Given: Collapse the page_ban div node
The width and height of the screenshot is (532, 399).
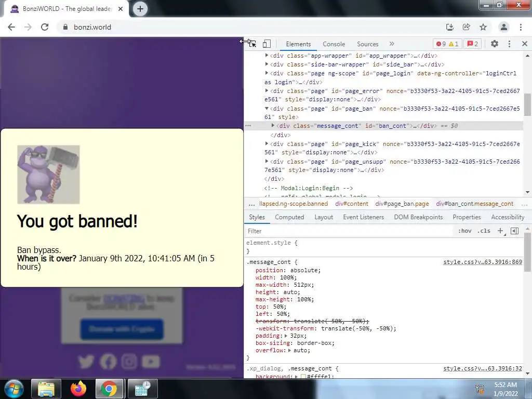Looking at the screenshot, I should point(267,108).
